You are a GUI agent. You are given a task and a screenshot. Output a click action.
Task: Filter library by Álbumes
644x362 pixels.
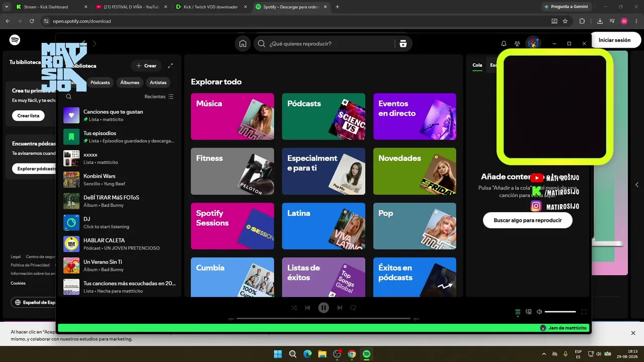(x=130, y=82)
